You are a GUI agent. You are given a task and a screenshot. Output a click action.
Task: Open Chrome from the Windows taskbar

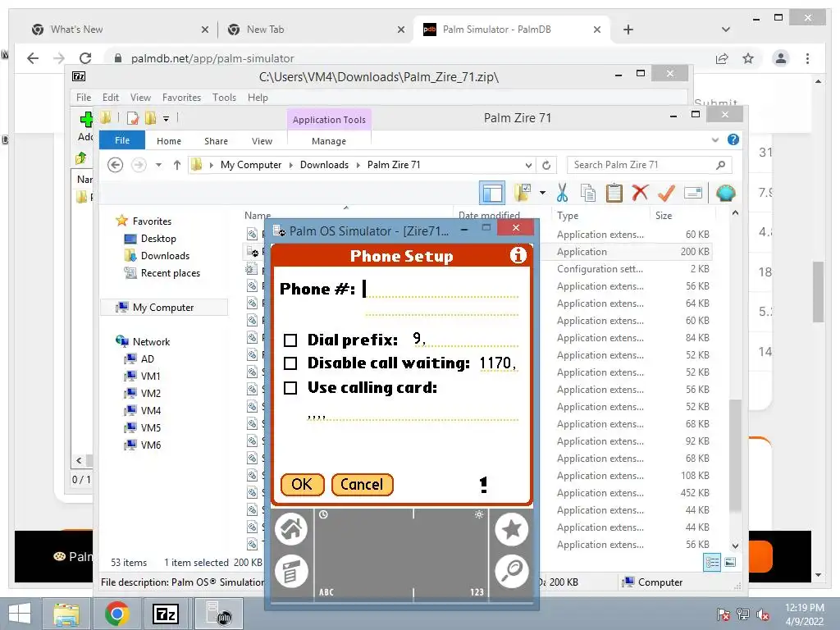[116, 614]
